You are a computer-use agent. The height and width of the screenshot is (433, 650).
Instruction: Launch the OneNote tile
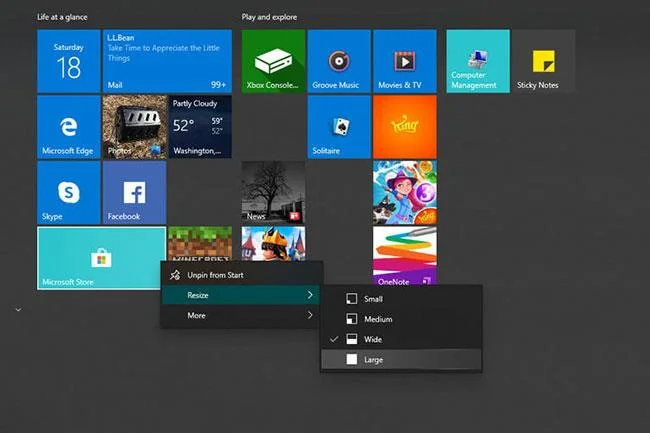click(x=405, y=256)
